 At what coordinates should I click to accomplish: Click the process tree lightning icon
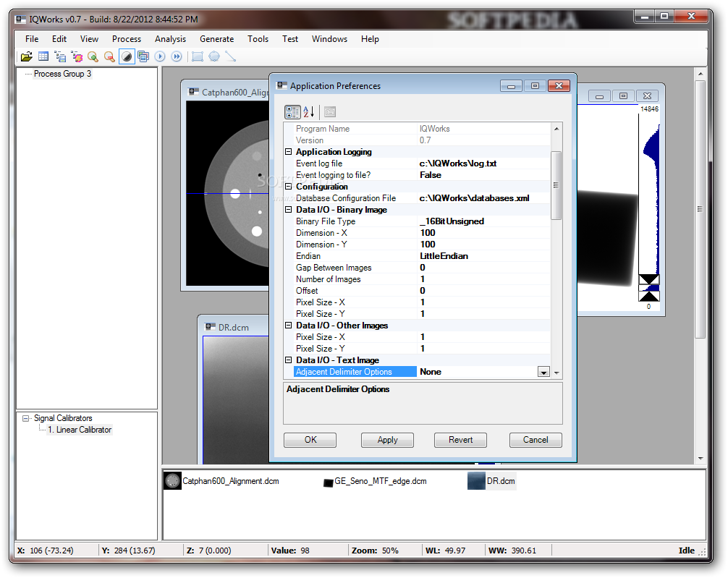coord(77,56)
